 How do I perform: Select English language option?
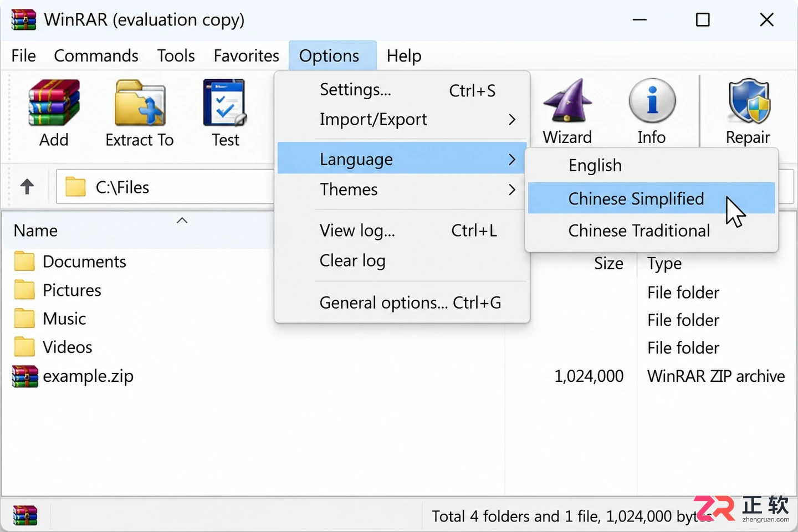pos(651,165)
